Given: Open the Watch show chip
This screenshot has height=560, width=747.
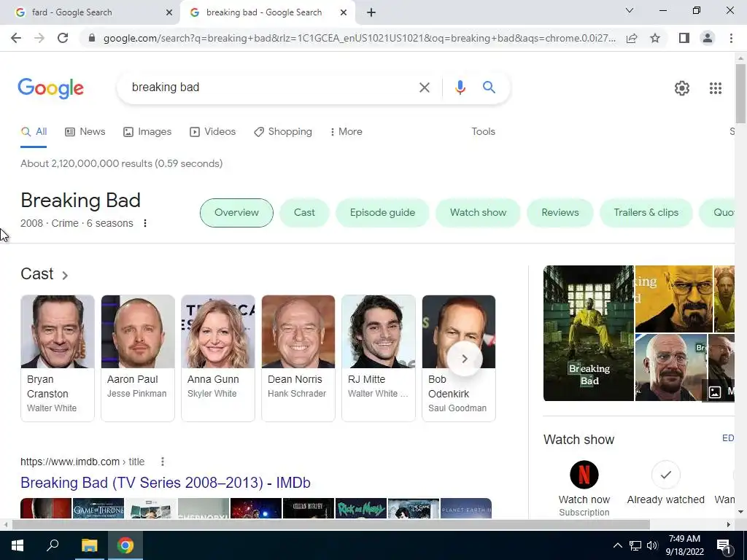Looking at the screenshot, I should (x=478, y=213).
